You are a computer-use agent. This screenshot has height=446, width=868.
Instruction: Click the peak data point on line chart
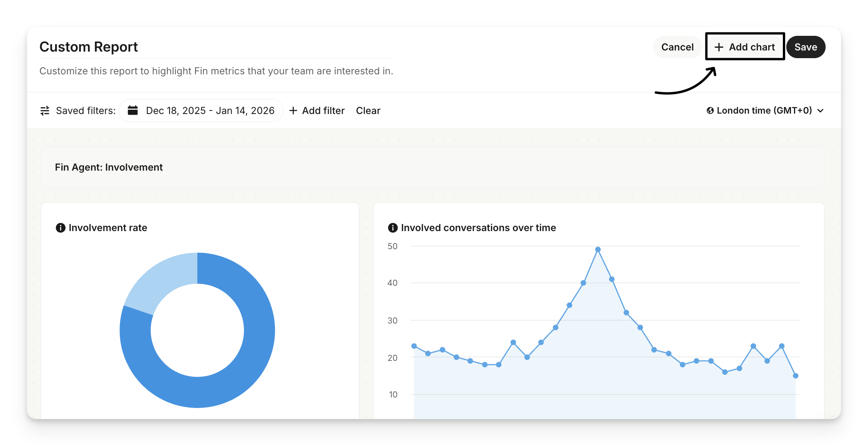[x=597, y=250]
